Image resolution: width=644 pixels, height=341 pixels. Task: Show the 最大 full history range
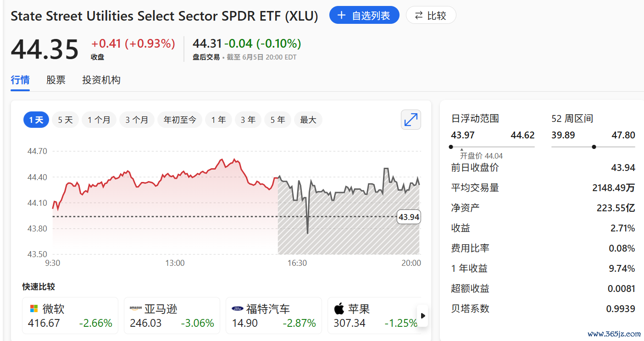click(x=308, y=120)
